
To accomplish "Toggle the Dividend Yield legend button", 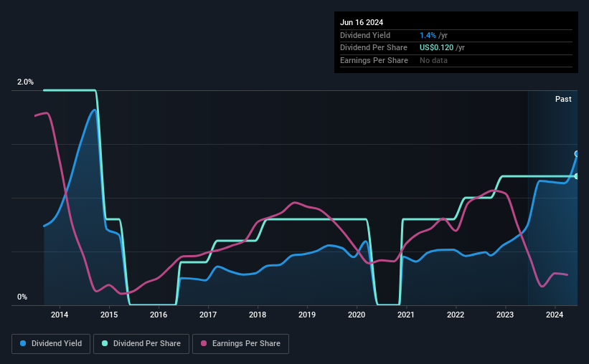I will pyautogui.click(x=51, y=344).
